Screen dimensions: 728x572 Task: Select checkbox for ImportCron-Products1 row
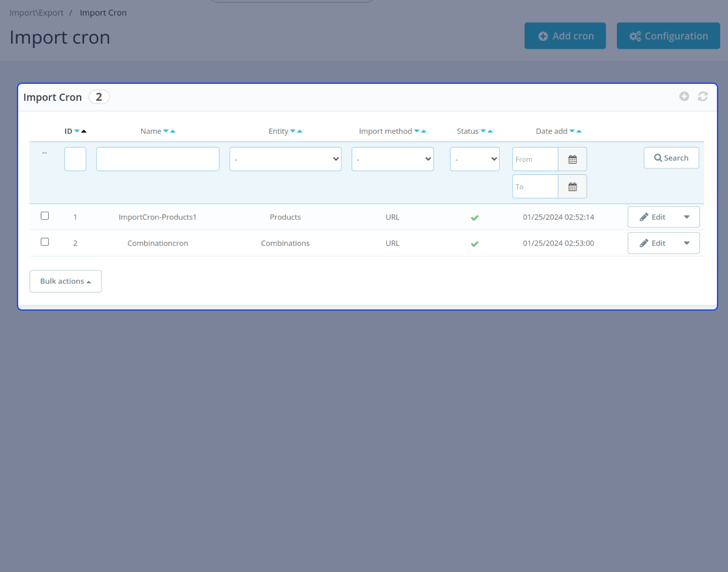45,216
